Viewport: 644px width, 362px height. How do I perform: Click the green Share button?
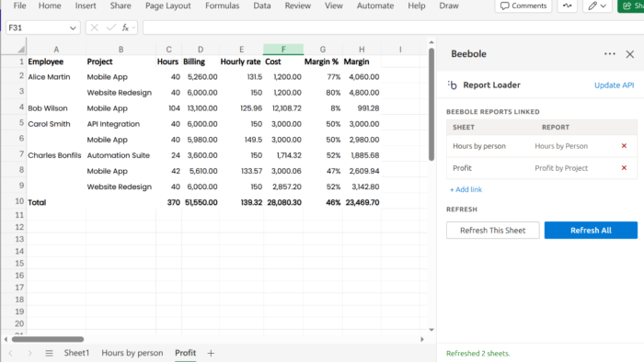631,6
